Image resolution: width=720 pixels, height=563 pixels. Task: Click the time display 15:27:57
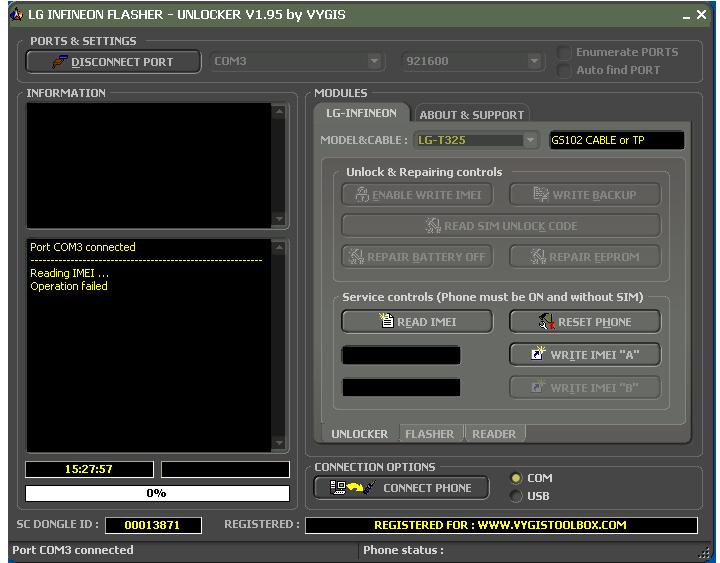tap(89, 469)
